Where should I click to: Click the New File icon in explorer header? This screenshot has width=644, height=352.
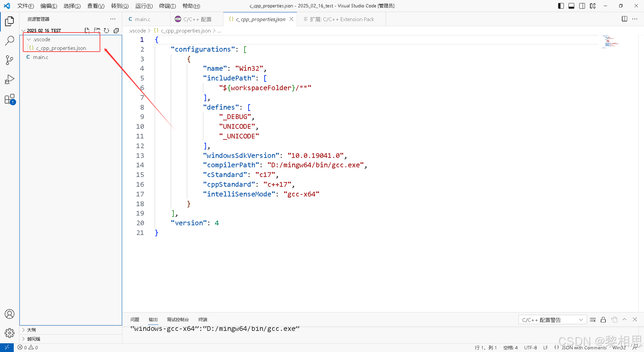pyautogui.click(x=87, y=31)
